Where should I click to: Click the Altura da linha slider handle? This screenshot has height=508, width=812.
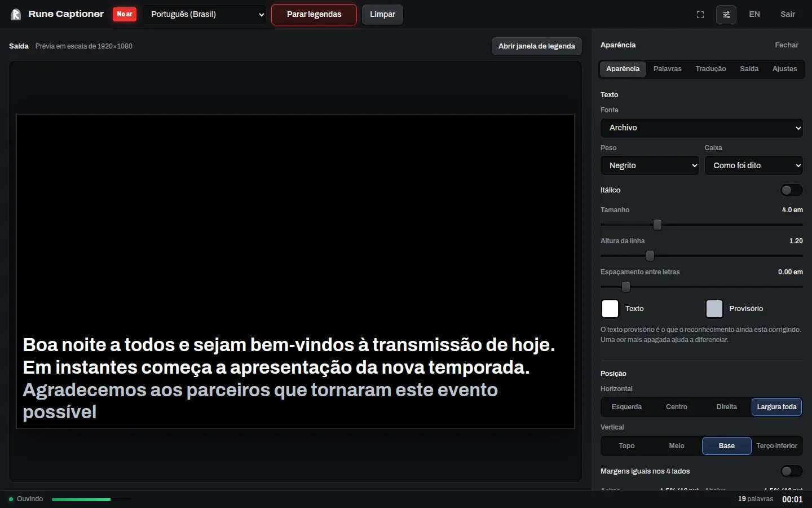(650, 256)
